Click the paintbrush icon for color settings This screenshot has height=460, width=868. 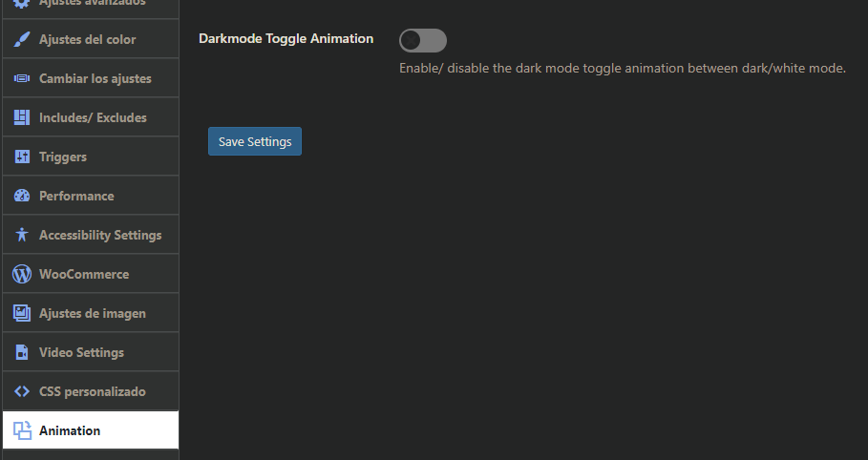coord(22,39)
